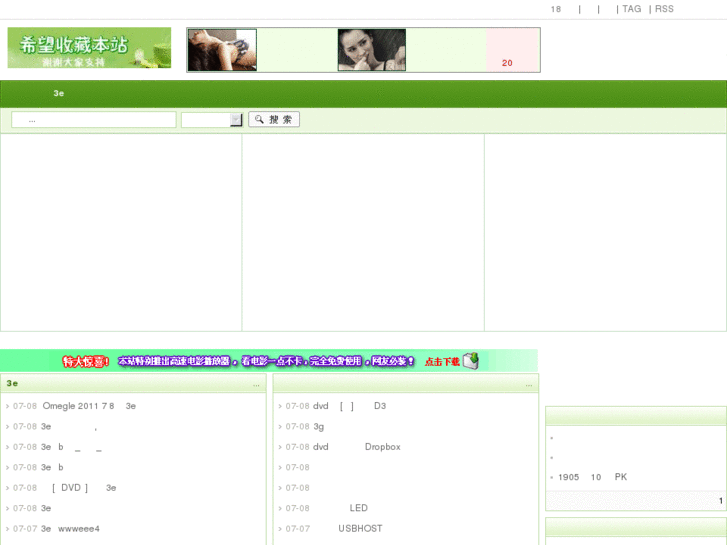Open the "..." more link in middle panel
This screenshot has height=545, width=727.
coord(529,385)
